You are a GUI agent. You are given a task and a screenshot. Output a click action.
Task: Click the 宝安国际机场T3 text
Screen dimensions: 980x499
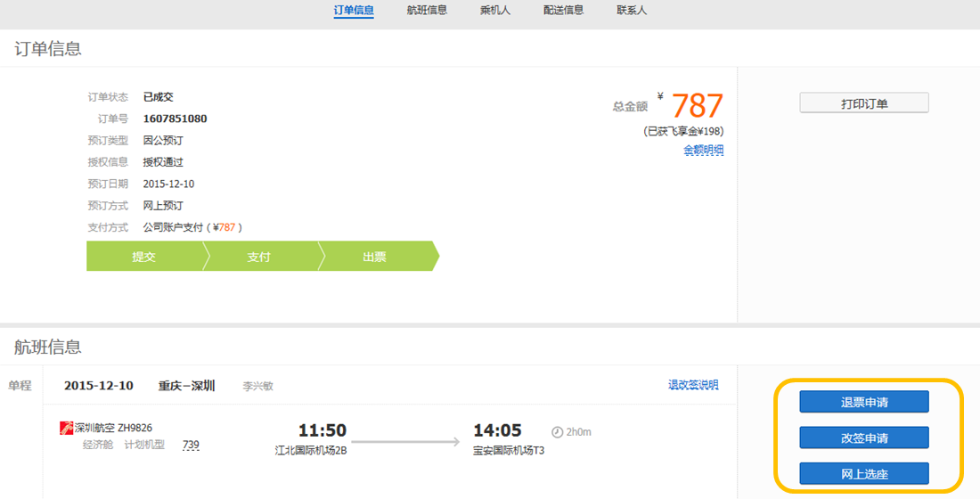click(509, 450)
